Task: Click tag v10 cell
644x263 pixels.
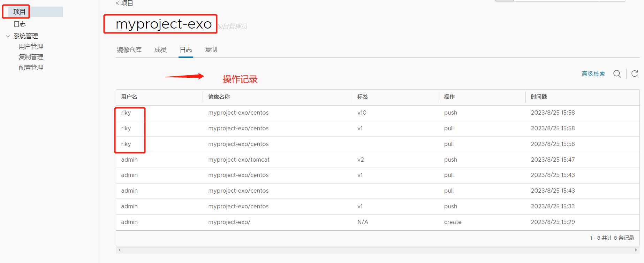Action: [x=362, y=113]
